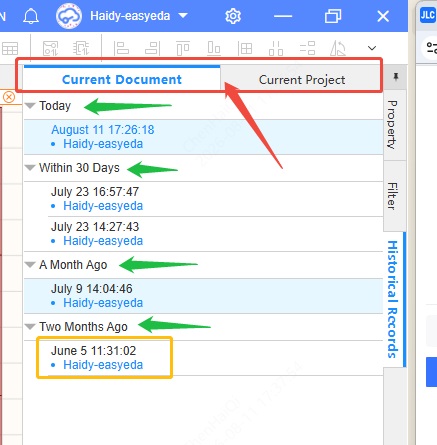The width and height of the screenshot is (437, 445).
Task: Switch to the Current Project tab
Action: pos(301,80)
